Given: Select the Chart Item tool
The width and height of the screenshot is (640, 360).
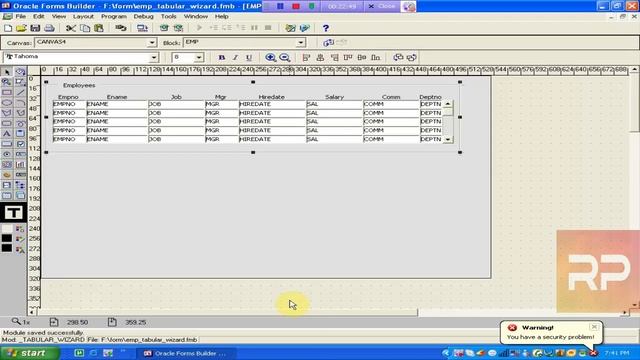Looking at the screenshot, I should (20, 164).
